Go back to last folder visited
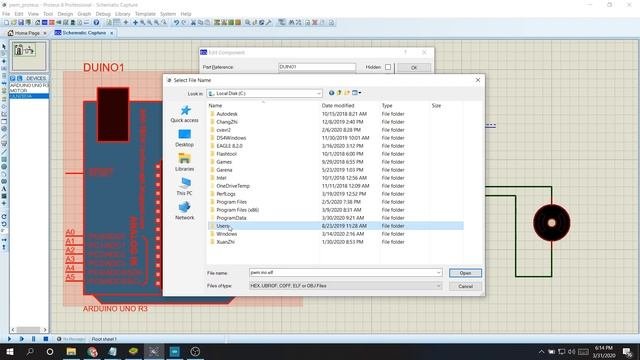 331,93
